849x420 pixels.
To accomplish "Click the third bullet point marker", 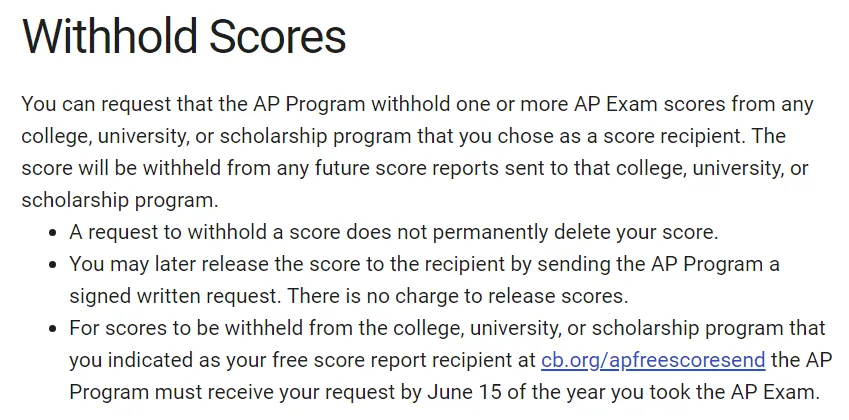I will click(x=53, y=329).
